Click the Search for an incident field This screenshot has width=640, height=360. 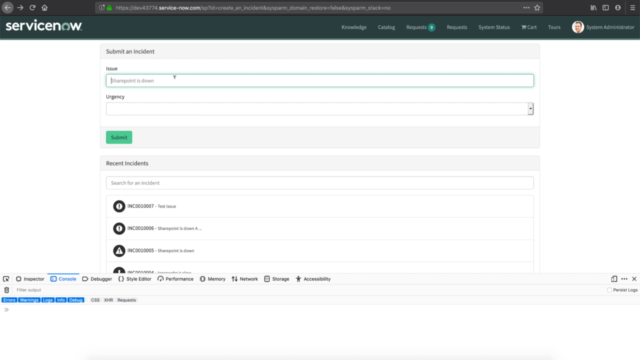(x=320, y=183)
